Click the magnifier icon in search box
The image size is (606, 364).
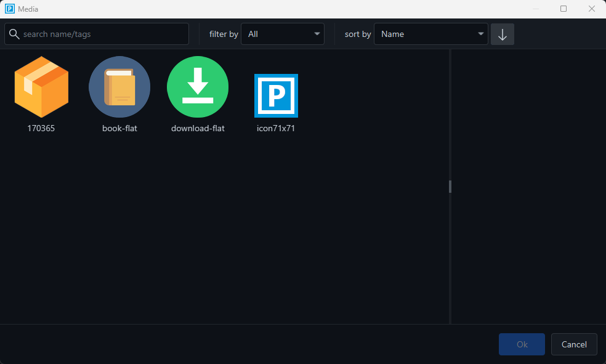click(14, 34)
